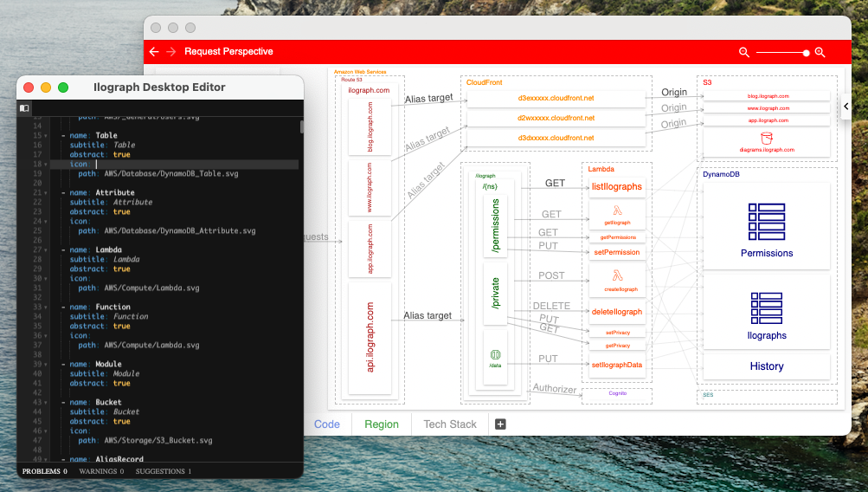The width and height of the screenshot is (868, 492).
Task: Collapse the fold arrow at line 18
Action: point(46,165)
